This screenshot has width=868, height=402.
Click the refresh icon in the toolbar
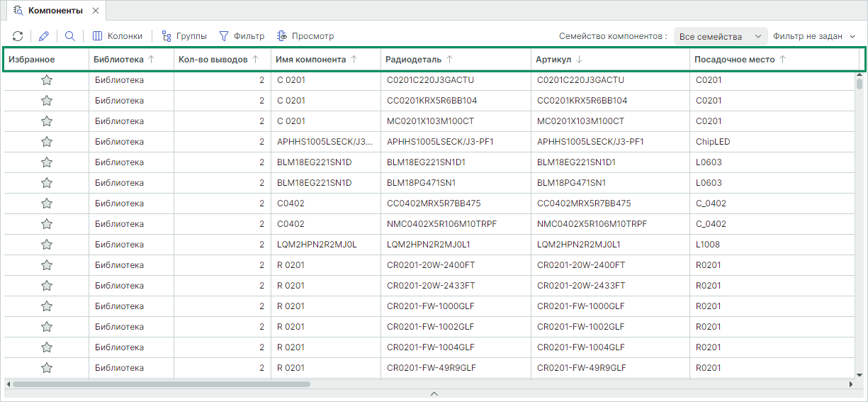18,36
